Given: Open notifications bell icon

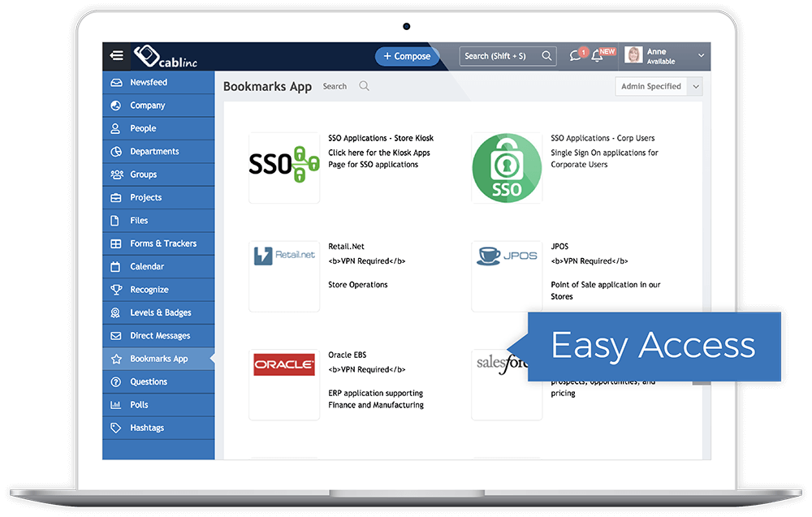Looking at the screenshot, I should pyautogui.click(x=597, y=55).
